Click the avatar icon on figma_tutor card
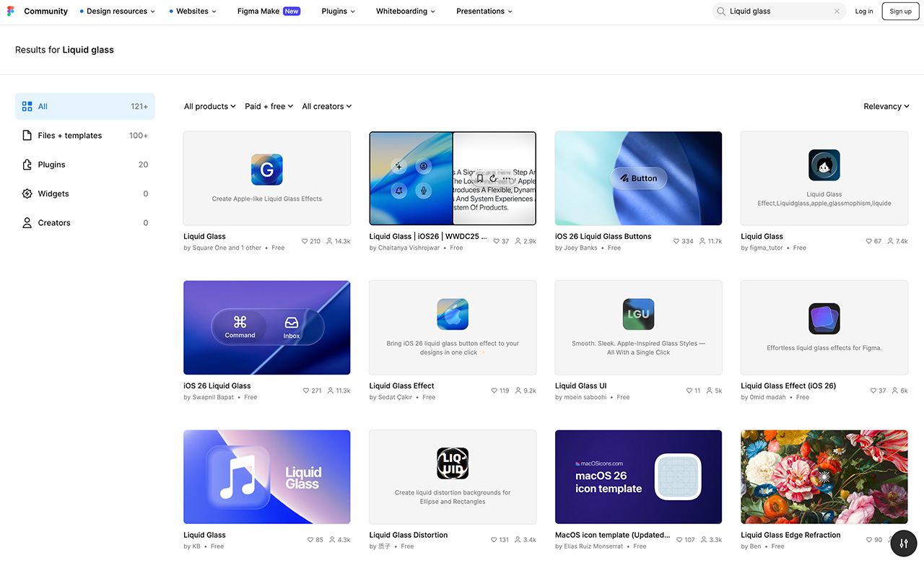Image resolution: width=924 pixels, height=563 pixels. click(824, 165)
